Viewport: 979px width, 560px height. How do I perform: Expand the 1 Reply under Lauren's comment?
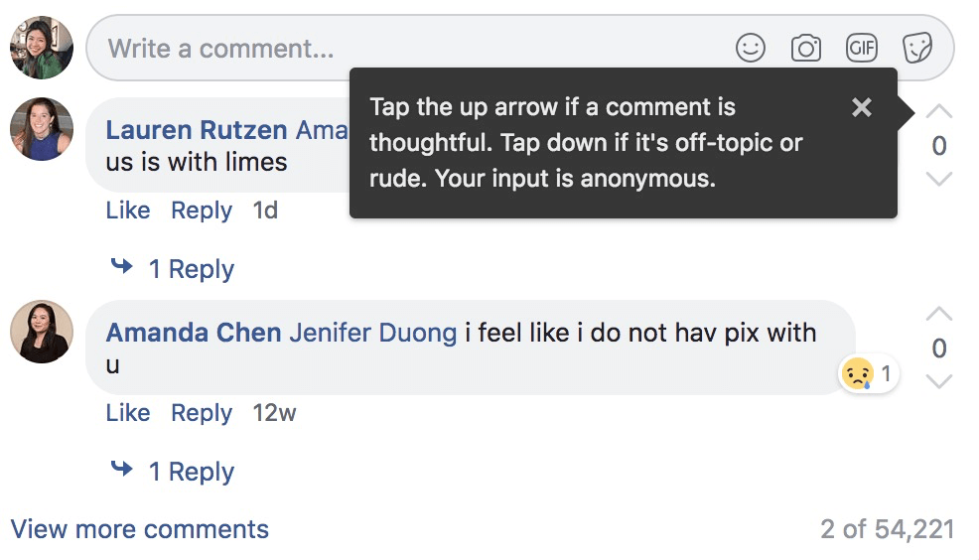tap(191, 269)
